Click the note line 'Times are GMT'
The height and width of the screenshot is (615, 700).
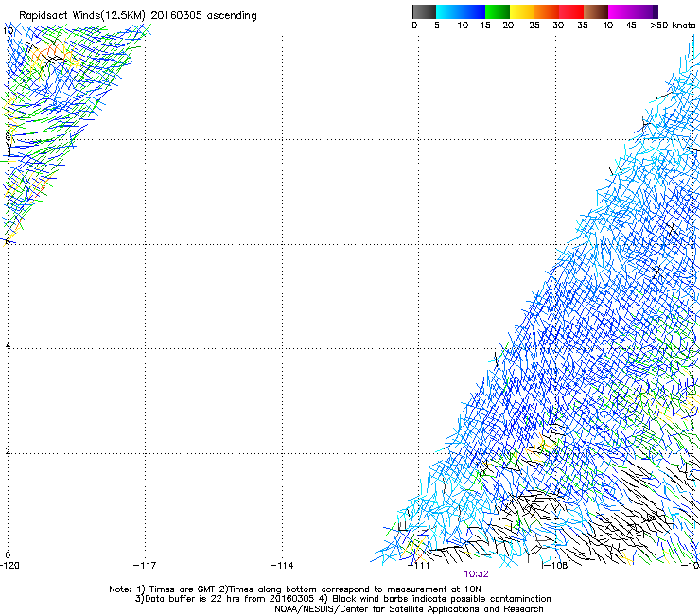pos(294,589)
